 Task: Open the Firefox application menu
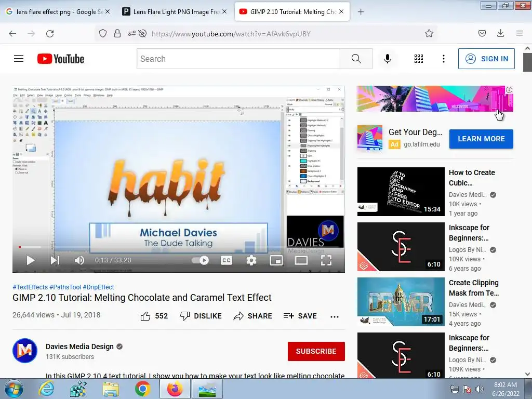(x=520, y=33)
